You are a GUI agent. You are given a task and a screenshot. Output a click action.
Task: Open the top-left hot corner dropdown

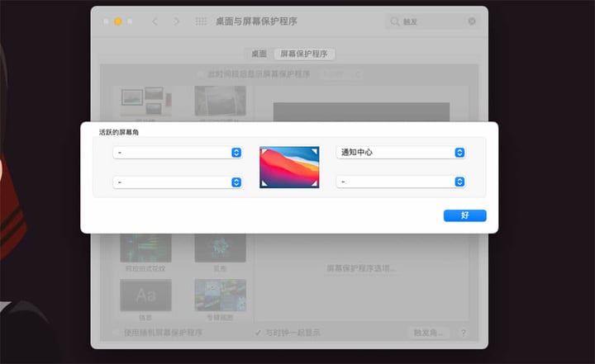pyautogui.click(x=177, y=153)
